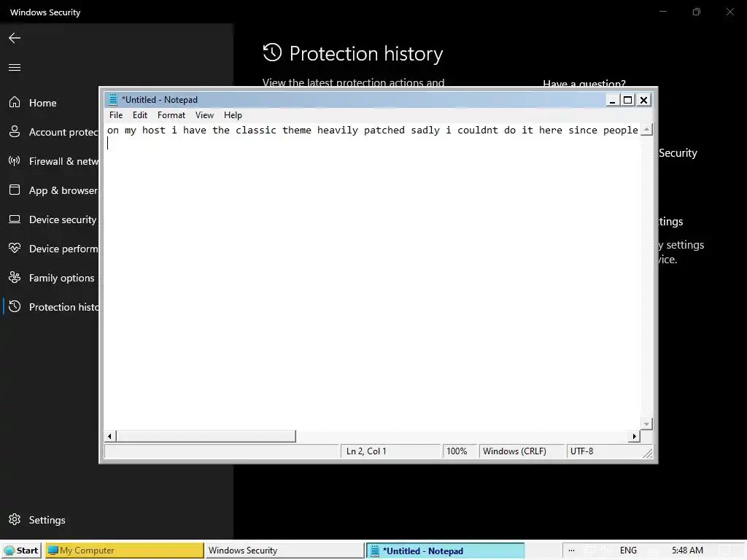Click the Family options label in sidebar

[x=62, y=278]
